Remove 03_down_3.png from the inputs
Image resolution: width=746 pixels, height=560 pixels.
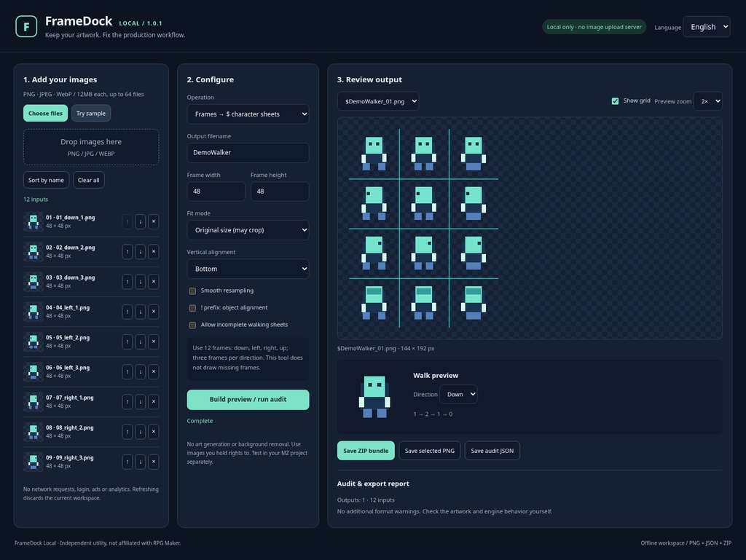pyautogui.click(x=153, y=281)
